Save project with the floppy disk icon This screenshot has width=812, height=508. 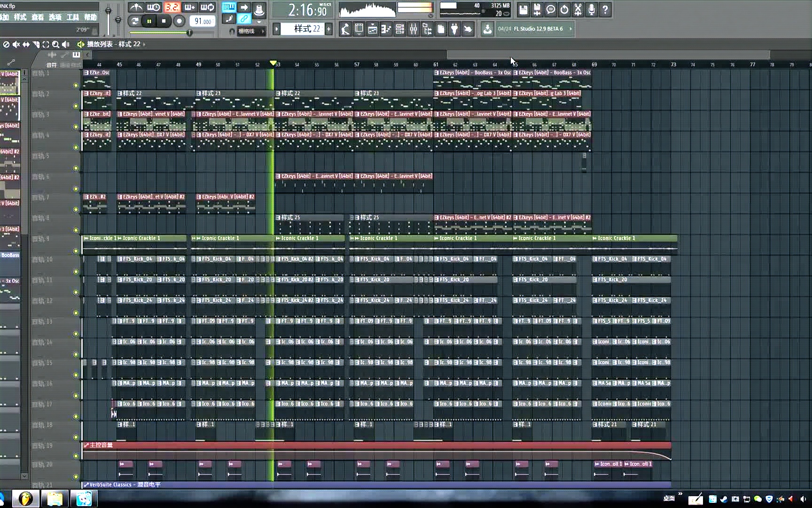tap(523, 9)
